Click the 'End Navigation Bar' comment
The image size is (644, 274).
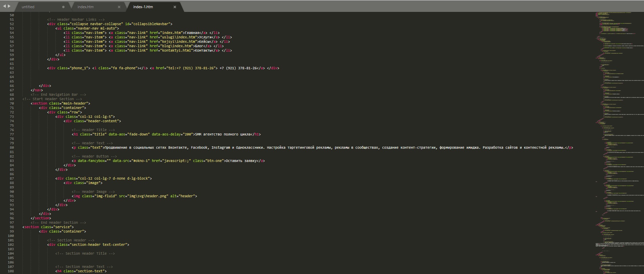(58, 95)
